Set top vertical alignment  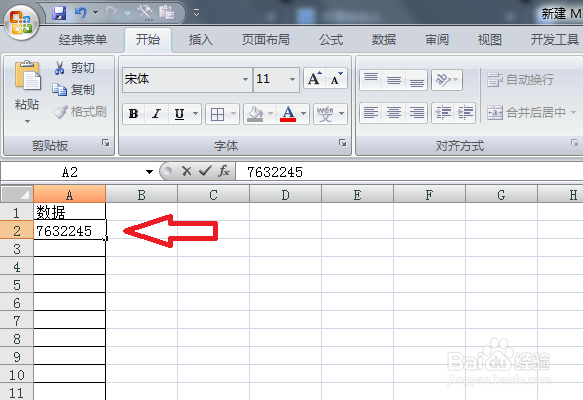371,79
